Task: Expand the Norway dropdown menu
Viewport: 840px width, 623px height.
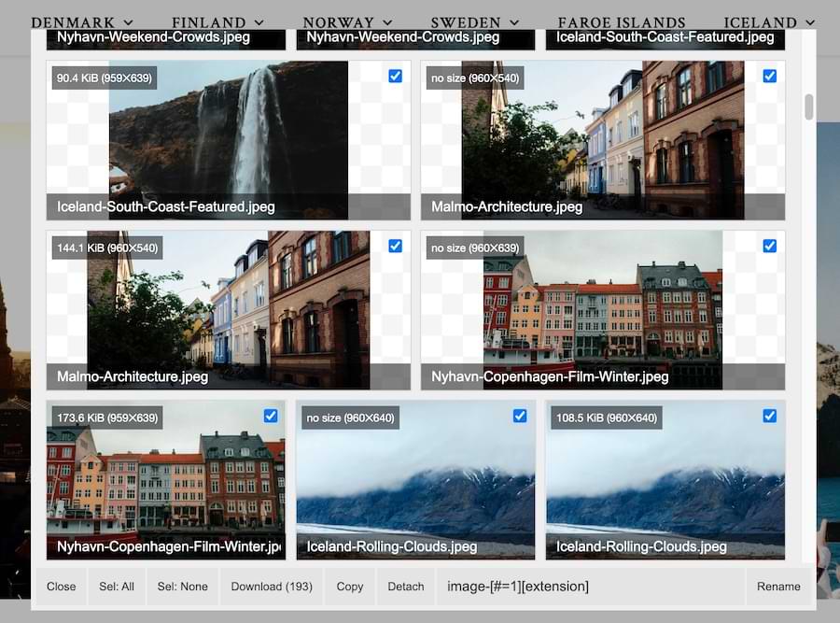Action: click(x=347, y=21)
